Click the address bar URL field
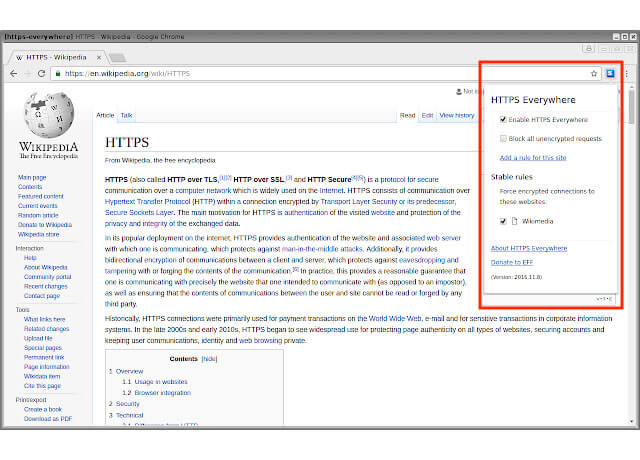 (300, 73)
